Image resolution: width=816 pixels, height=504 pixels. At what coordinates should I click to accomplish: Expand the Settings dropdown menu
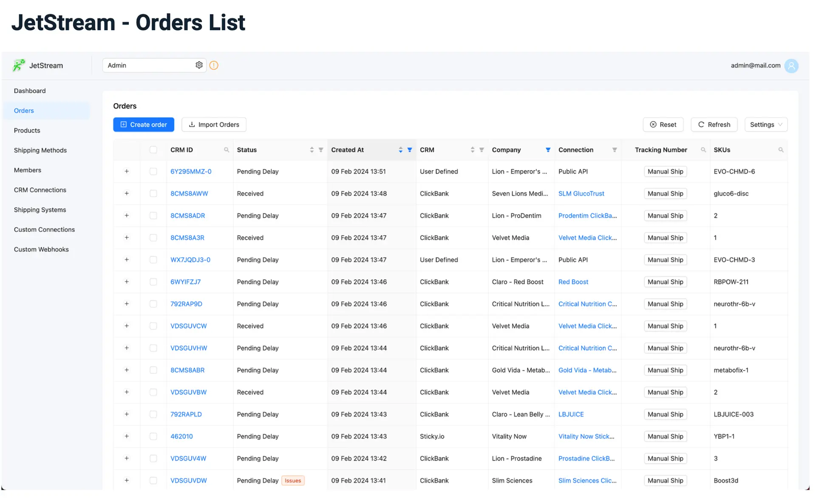765,124
